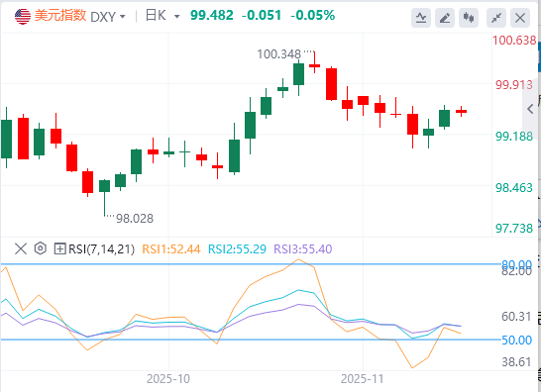541x392 pixels.
Task: Click the US flag icon
Action: point(23,16)
